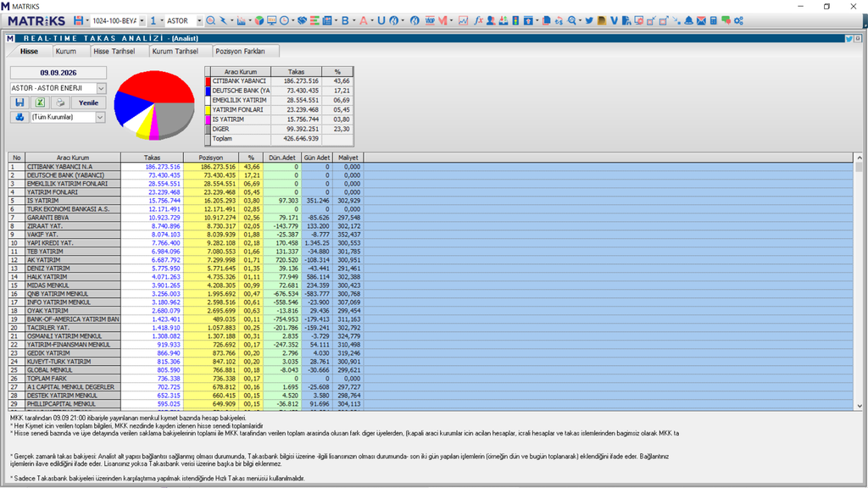
Task: Click the table's vertical scrollbar up arrow
Action: tap(859, 158)
